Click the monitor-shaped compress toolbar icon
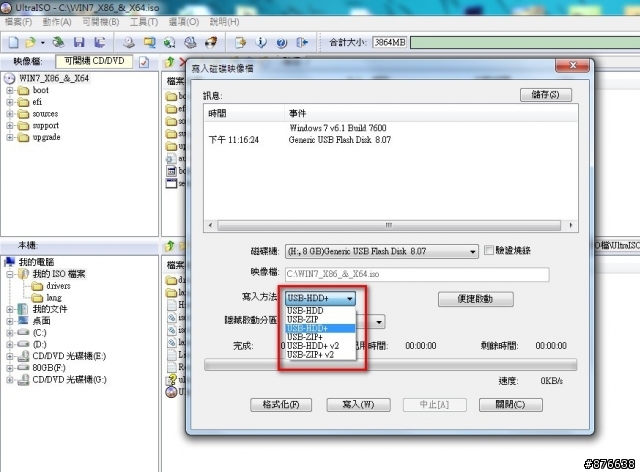Viewport: 640px width, 472px height. pyautogui.click(x=149, y=42)
